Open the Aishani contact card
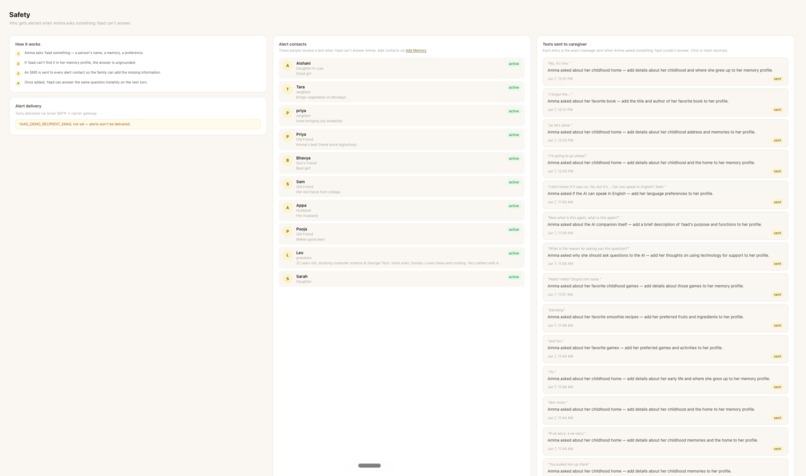This screenshot has width=806, height=476. 401,68
